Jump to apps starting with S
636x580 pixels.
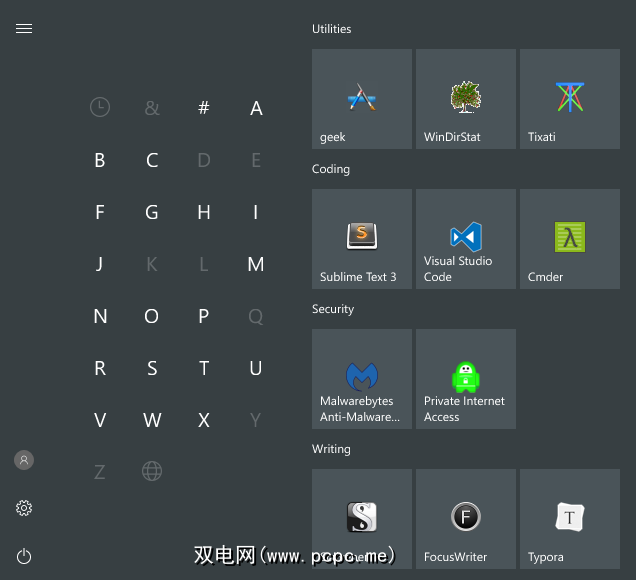coord(152,368)
